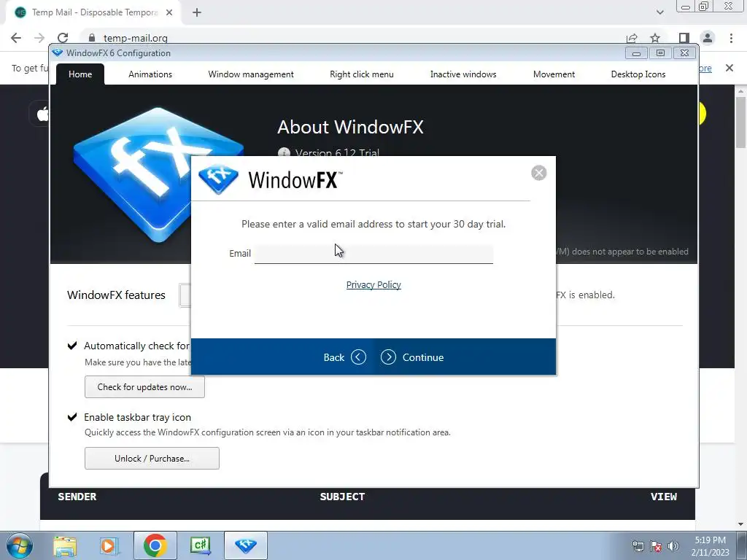Click the volume tray icon
The width and height of the screenshot is (747, 560).
(673, 546)
